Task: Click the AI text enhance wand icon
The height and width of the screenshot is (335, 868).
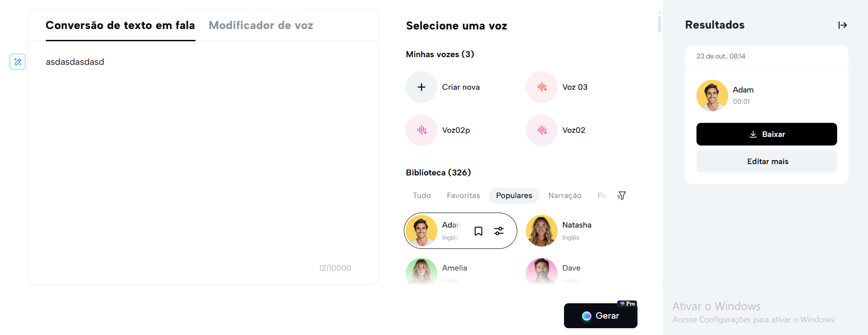Action: point(18,62)
